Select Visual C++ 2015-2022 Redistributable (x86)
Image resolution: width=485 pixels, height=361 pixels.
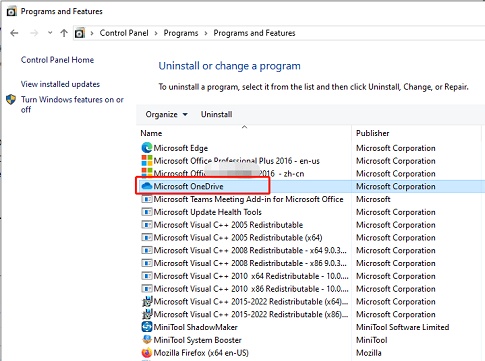[x=251, y=314]
